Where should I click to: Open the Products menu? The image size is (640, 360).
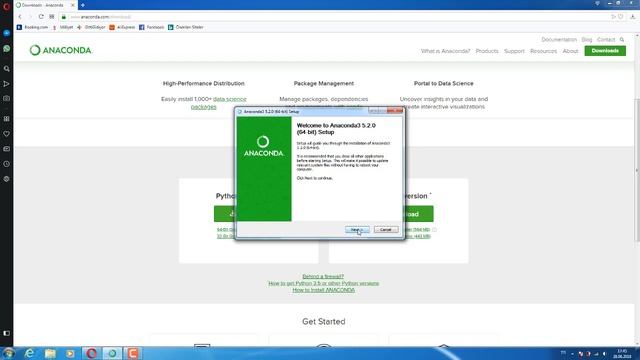[487, 51]
